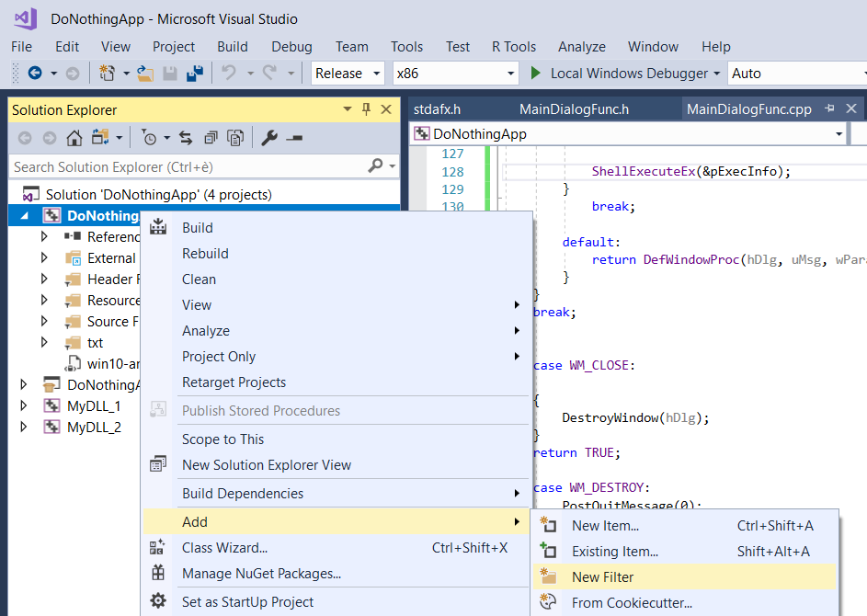Click Sync with Active Document icon
Image resolution: width=867 pixels, height=616 pixels.
click(x=186, y=138)
